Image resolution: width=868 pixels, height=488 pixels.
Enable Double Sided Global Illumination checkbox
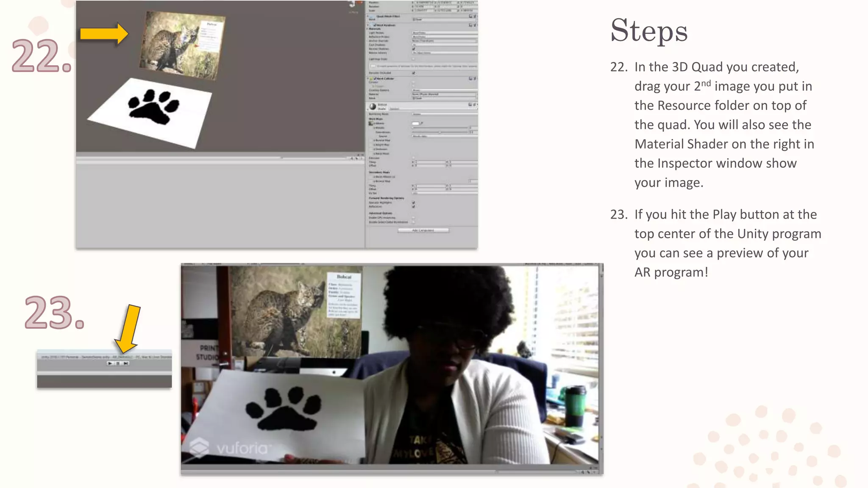pyautogui.click(x=413, y=222)
